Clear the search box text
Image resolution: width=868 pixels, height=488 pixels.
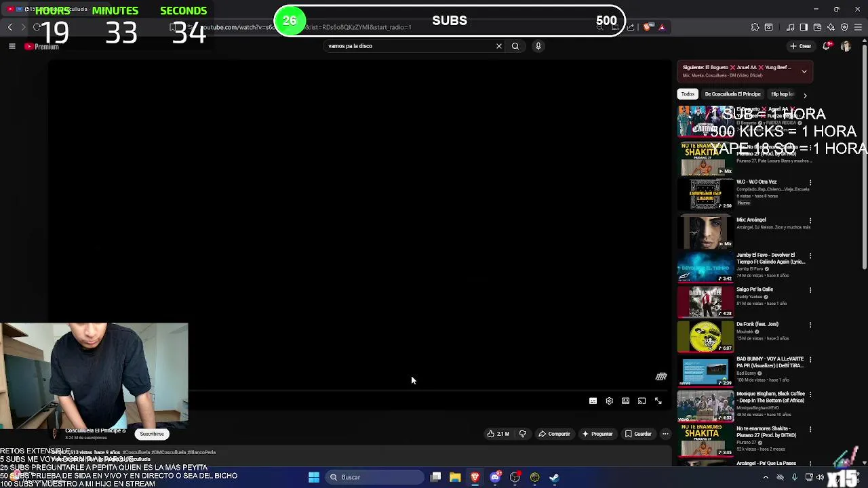point(499,46)
